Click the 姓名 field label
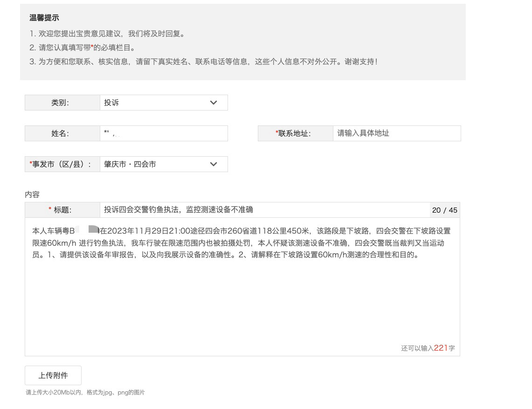Screen dimensions: 532x409 (x=60, y=133)
